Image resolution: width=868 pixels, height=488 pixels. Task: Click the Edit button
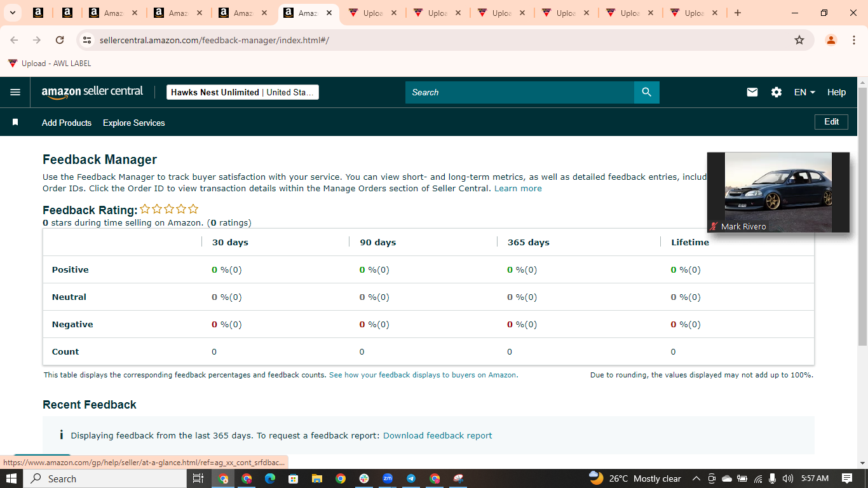[x=831, y=121]
